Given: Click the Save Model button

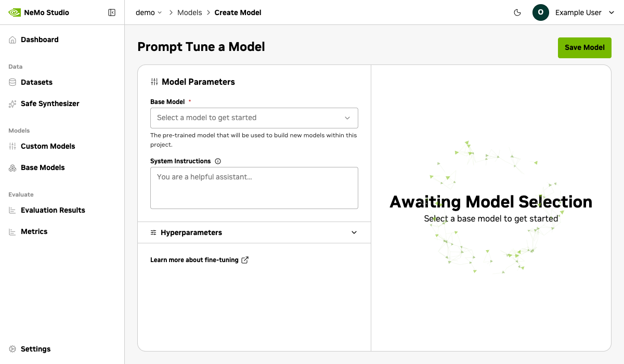Looking at the screenshot, I should 584,47.
